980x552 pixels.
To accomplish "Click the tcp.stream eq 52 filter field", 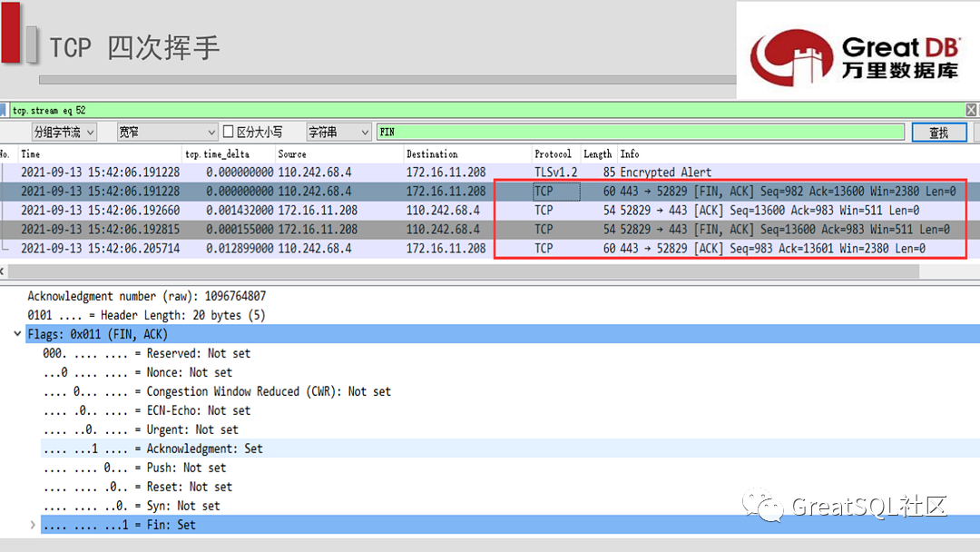I will click(487, 110).
